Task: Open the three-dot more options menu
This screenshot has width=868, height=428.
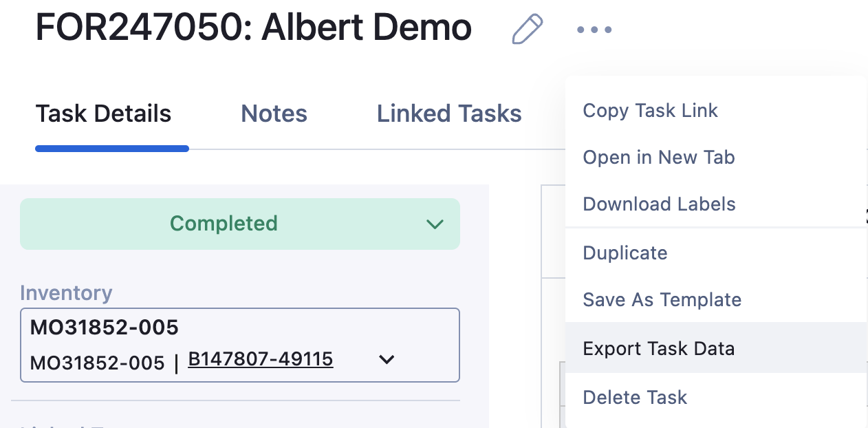Action: (x=594, y=30)
